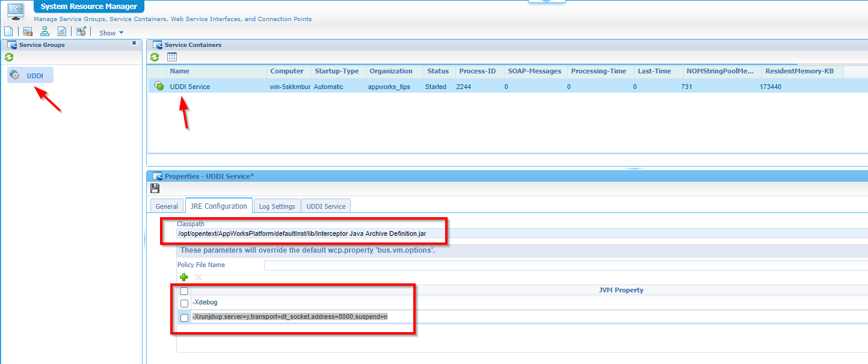Refresh the Service Containers list

click(155, 57)
